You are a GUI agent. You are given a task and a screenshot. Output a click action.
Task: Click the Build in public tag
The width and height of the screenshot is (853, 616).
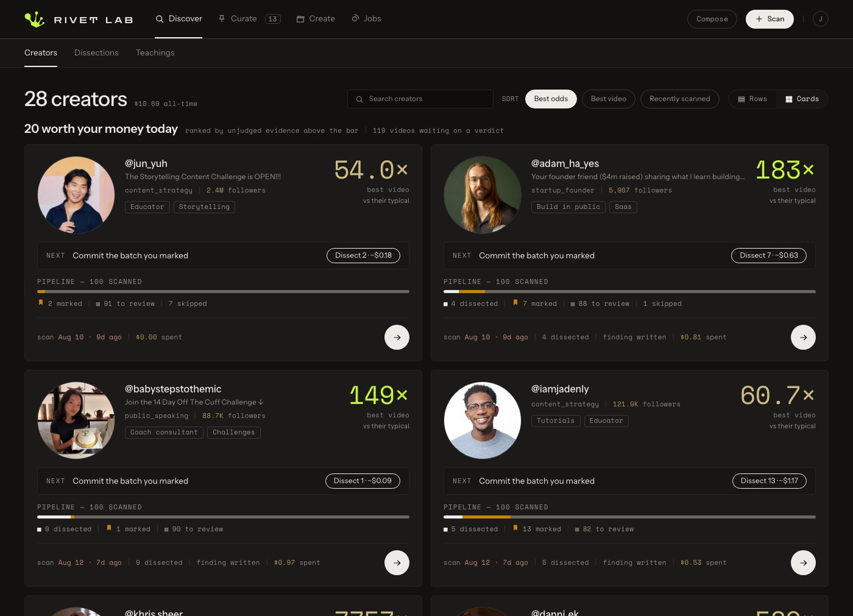(x=568, y=207)
